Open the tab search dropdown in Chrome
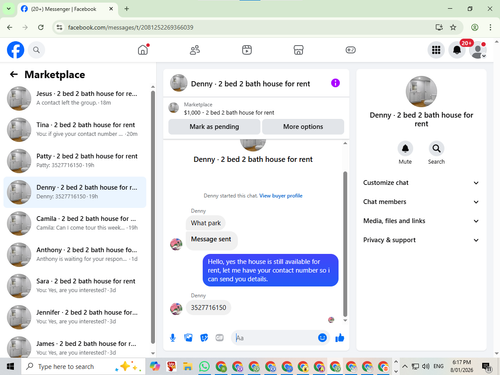Viewport: 500px width, 375px height. [x=9, y=9]
